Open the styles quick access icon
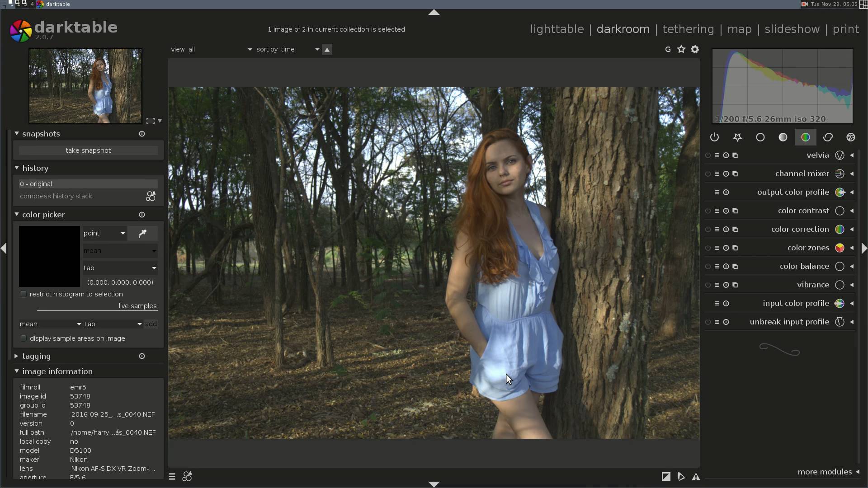The image size is (868, 488). [187, 477]
